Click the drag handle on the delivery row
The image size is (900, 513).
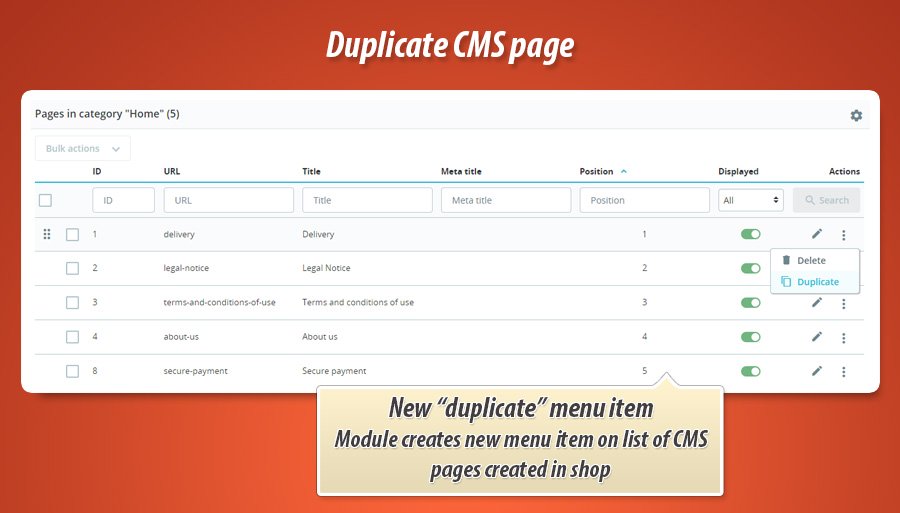(x=47, y=234)
